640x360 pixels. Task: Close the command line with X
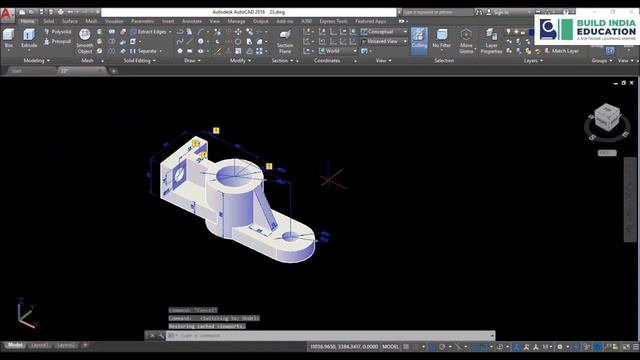point(151,336)
